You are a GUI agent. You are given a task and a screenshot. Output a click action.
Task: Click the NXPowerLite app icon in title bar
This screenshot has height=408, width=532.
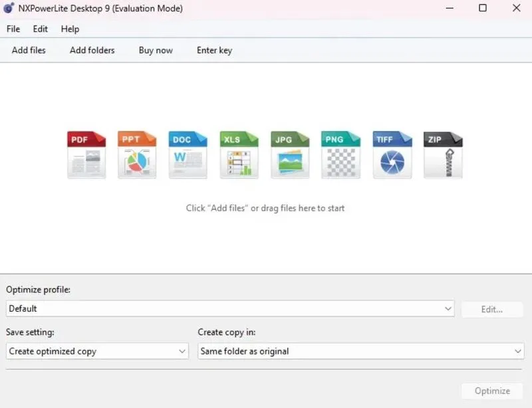(x=9, y=9)
